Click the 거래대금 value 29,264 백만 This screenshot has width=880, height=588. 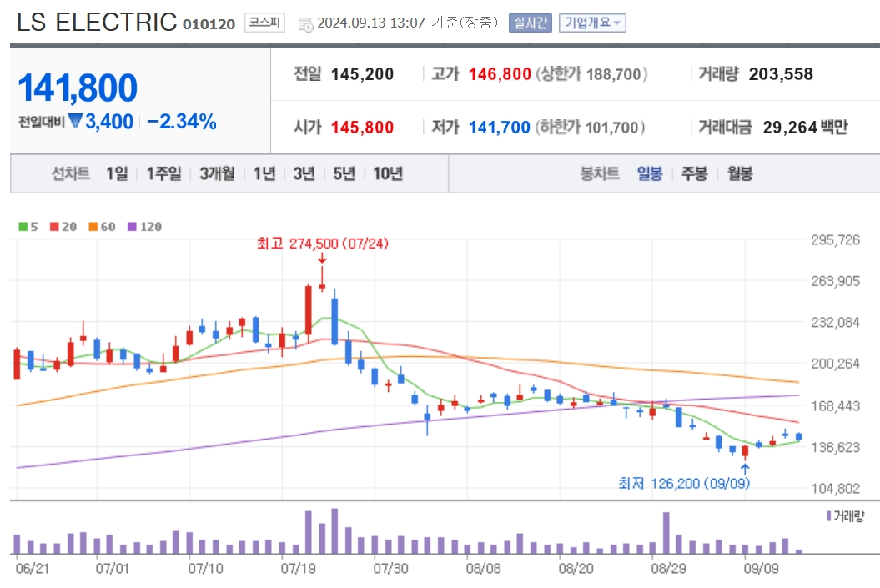pos(805,128)
